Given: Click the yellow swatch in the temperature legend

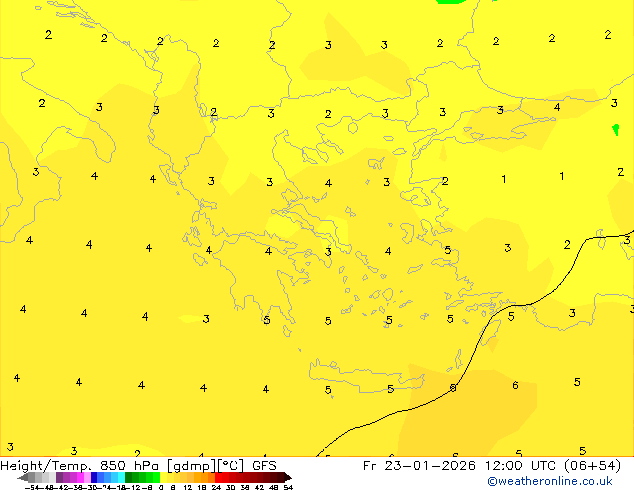Looking at the screenshot, I should pyautogui.click(x=163, y=477).
